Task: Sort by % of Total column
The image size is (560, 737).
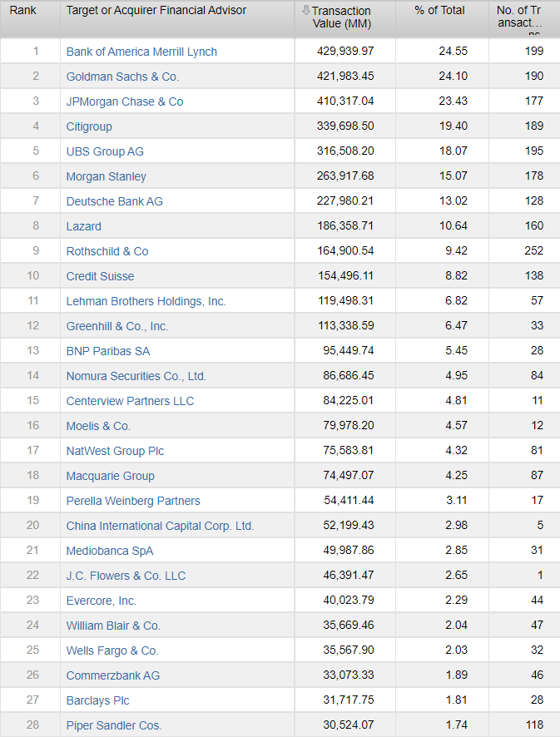Action: 440,11
